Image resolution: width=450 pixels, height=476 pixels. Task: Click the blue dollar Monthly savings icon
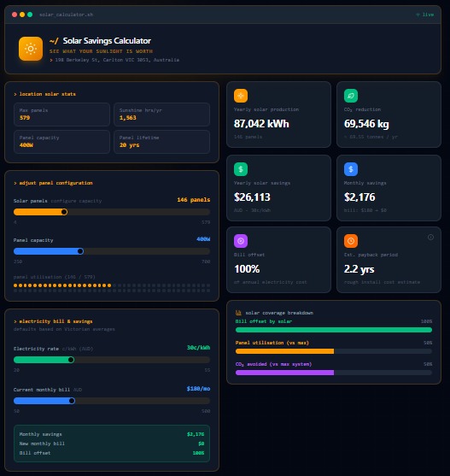pos(351,169)
